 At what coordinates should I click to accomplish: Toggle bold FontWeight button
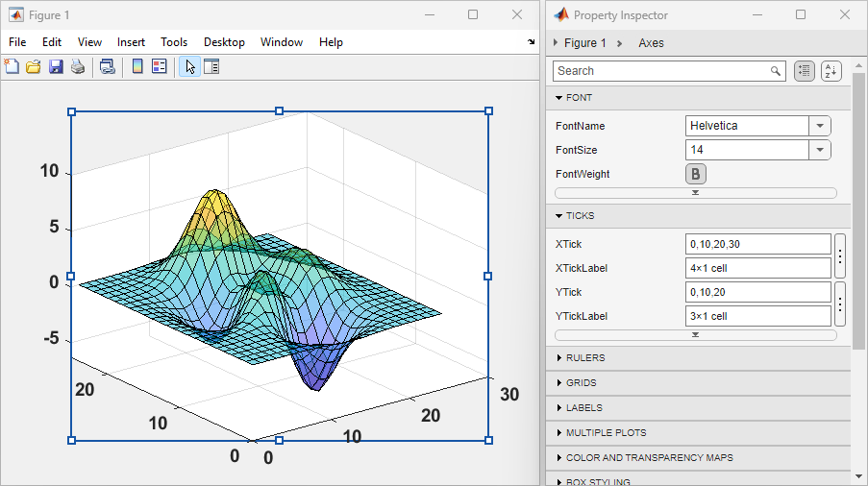pyautogui.click(x=696, y=174)
